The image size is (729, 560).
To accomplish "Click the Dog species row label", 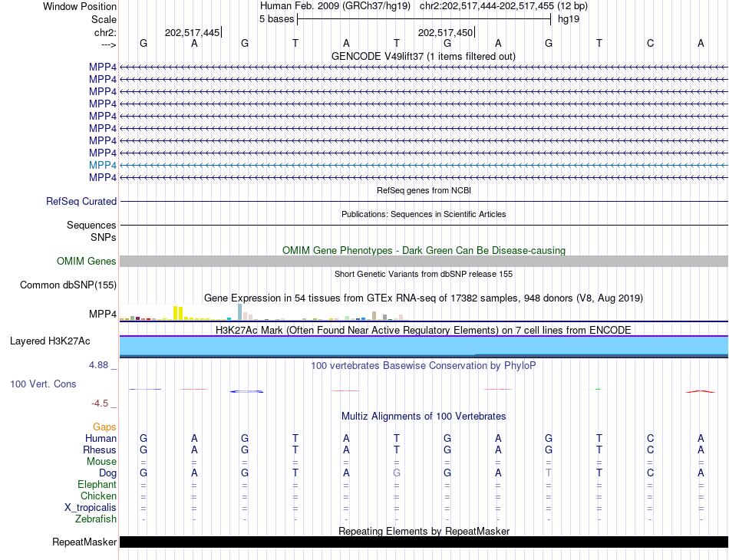I will [107, 473].
